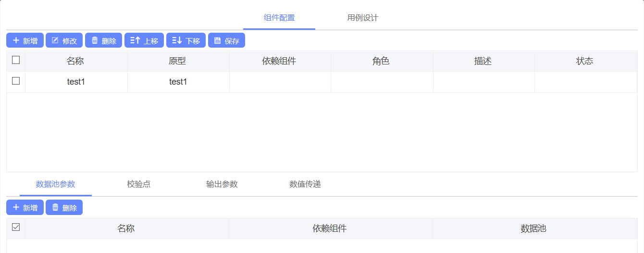Uncheck select-all checkbox in data pool table header
Viewport: 644px width, 253px height.
click(16, 227)
